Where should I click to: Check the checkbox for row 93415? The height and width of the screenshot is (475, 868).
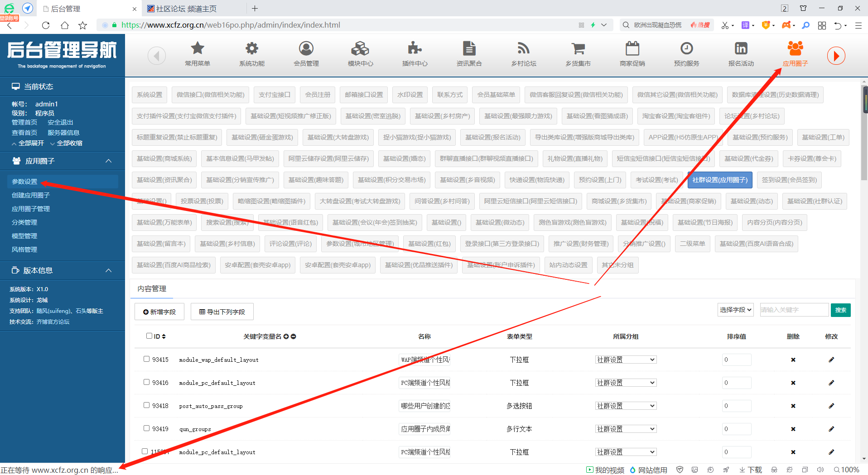[x=146, y=359]
